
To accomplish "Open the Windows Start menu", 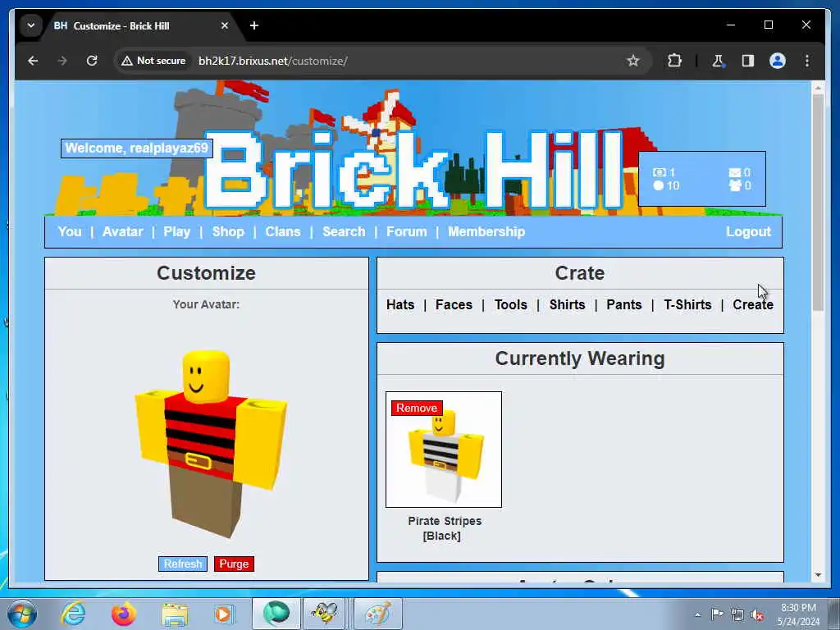I will coord(21,614).
